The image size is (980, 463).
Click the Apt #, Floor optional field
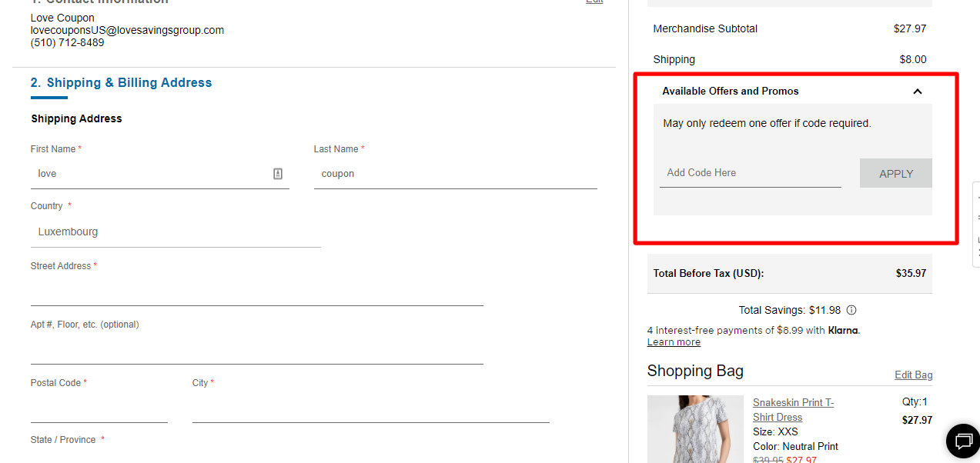click(257, 350)
